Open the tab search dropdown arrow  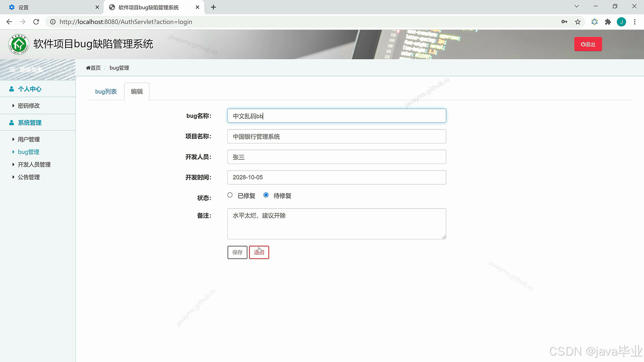577,6
